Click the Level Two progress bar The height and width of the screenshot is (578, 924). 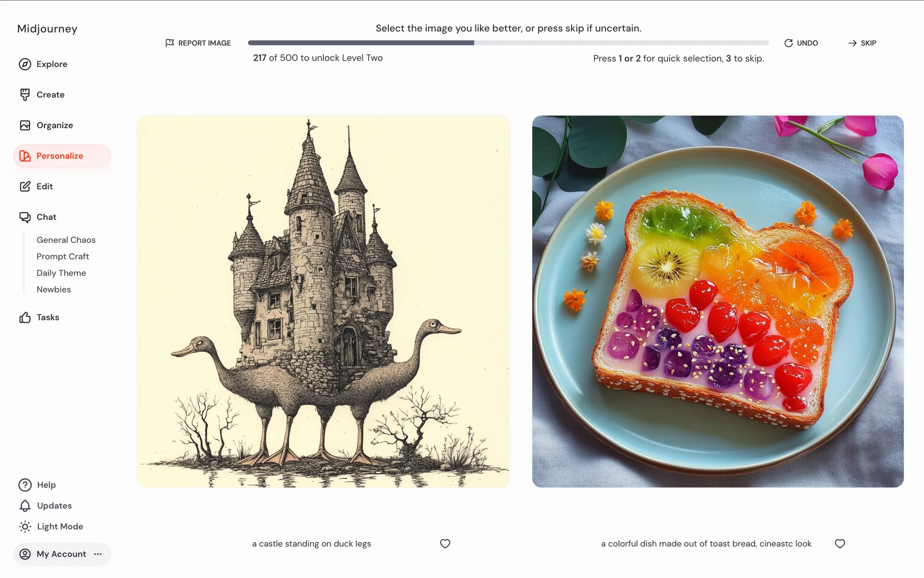click(x=508, y=43)
